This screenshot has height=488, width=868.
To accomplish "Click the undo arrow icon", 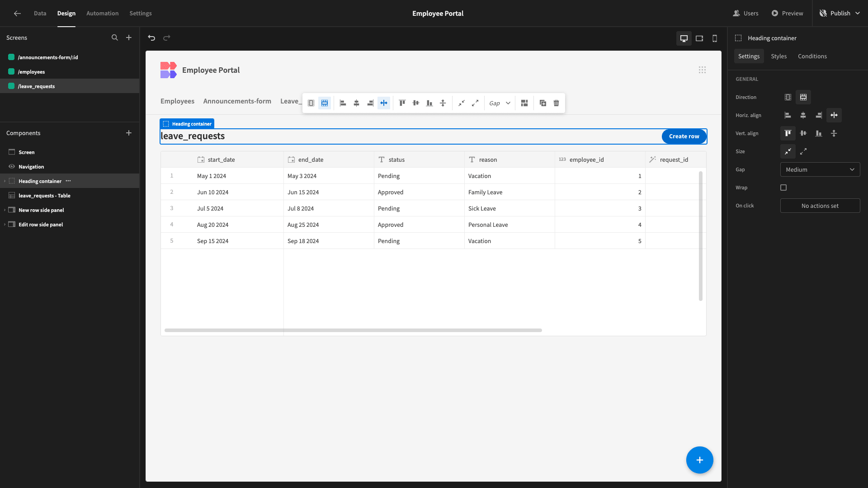I will [x=151, y=37].
